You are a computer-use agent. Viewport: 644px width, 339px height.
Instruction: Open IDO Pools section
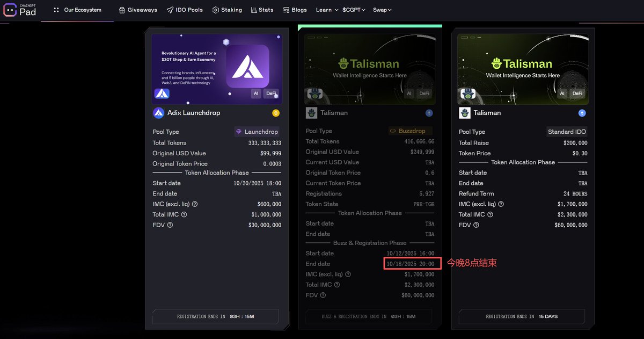coord(185,10)
